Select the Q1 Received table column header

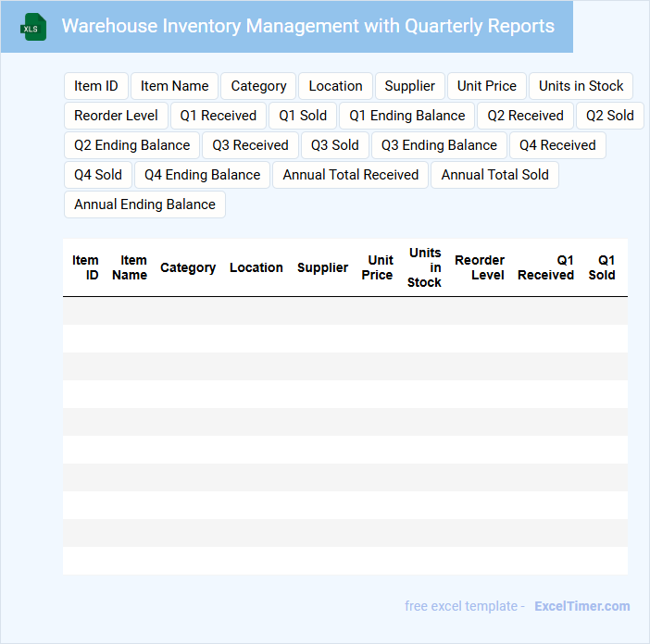(x=545, y=267)
